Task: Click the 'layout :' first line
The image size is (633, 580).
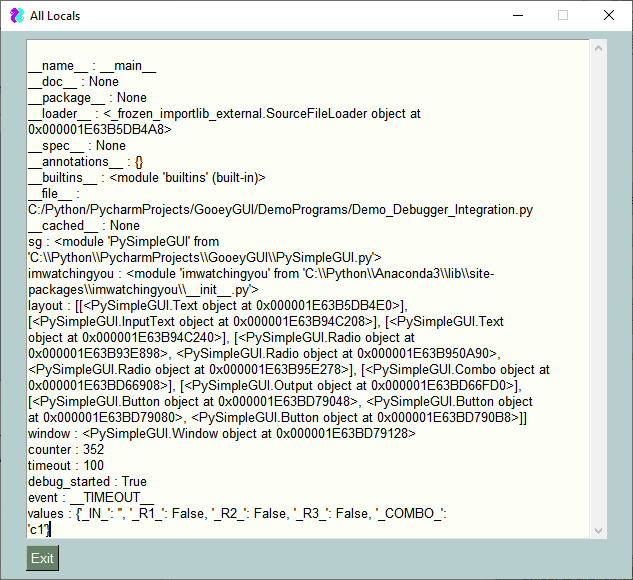Action: coord(218,306)
